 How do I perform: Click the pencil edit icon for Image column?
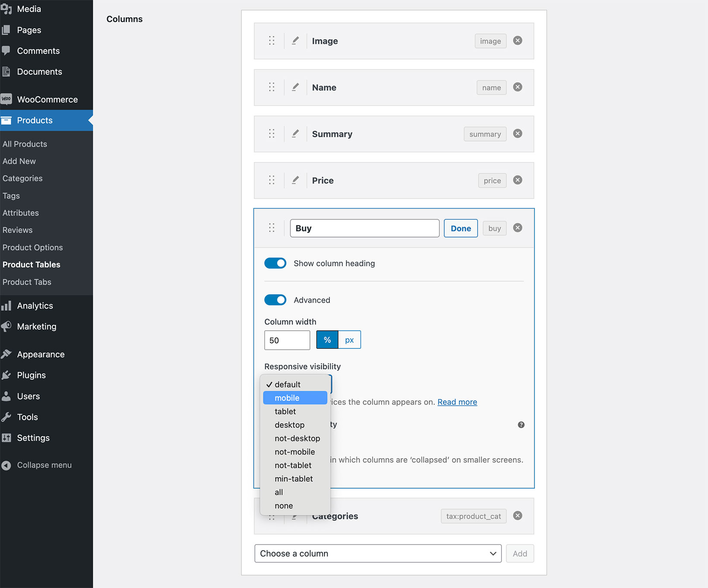pyautogui.click(x=295, y=41)
